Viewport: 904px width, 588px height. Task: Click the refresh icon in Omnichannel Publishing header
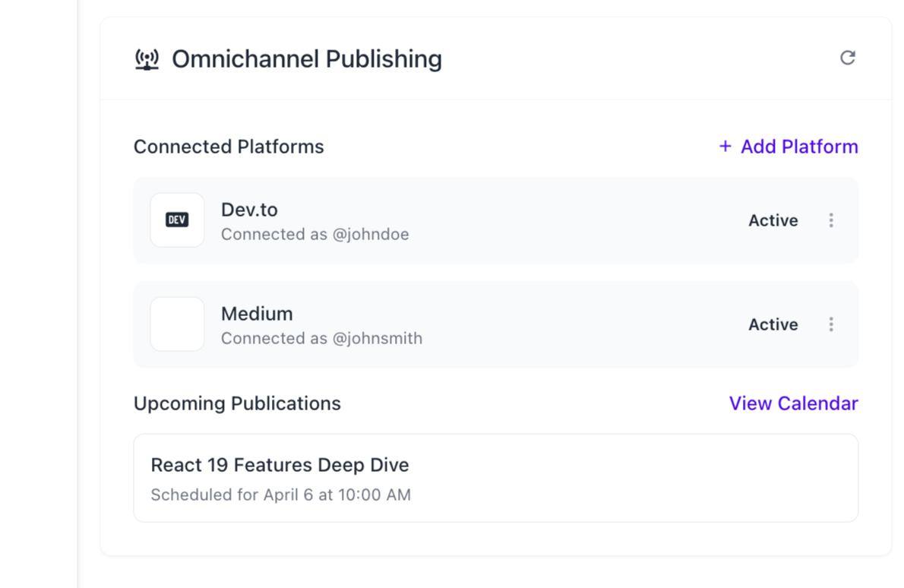point(847,58)
